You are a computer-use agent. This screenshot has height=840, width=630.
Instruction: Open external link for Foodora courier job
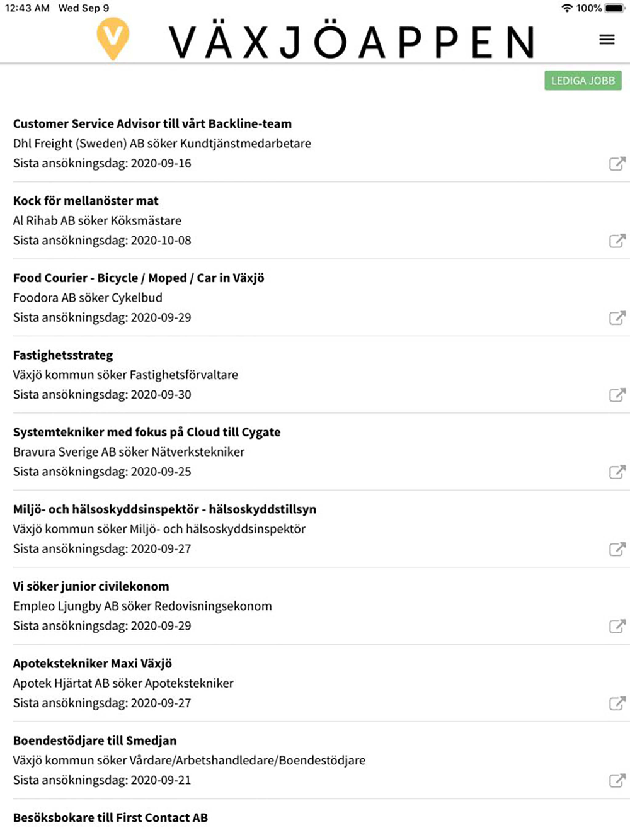click(x=617, y=318)
